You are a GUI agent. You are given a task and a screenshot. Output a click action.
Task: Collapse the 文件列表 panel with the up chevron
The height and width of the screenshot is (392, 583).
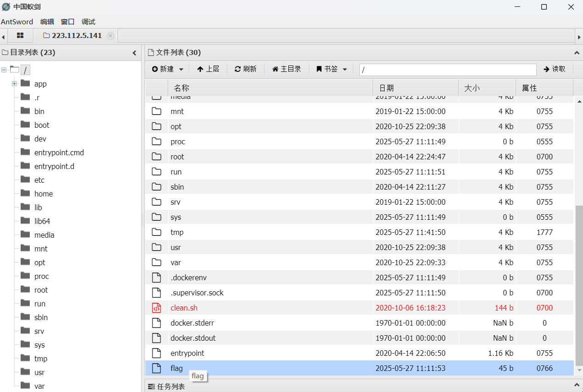click(577, 53)
